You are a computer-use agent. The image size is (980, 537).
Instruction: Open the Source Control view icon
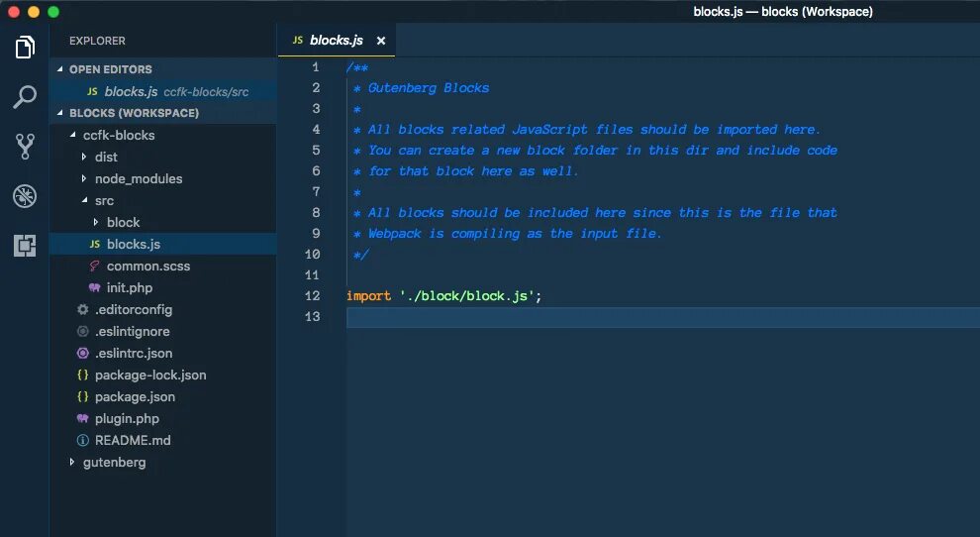(25, 146)
